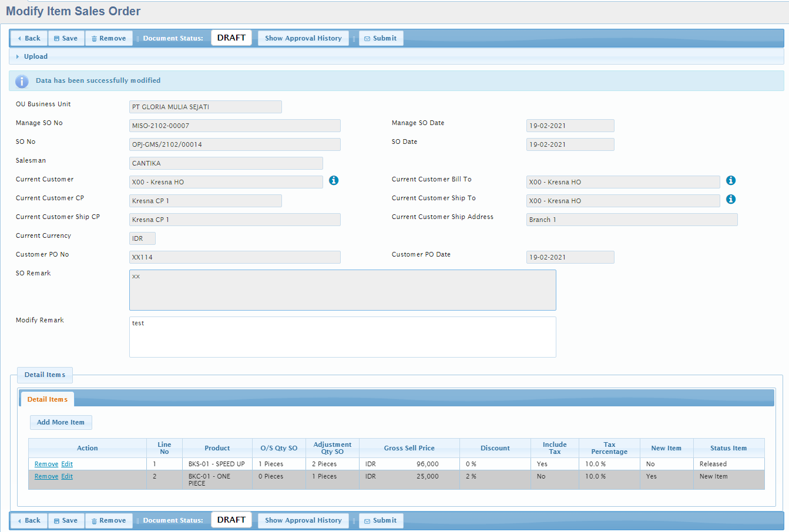
Task: Click the Include Tax column header
Action: [x=555, y=448]
